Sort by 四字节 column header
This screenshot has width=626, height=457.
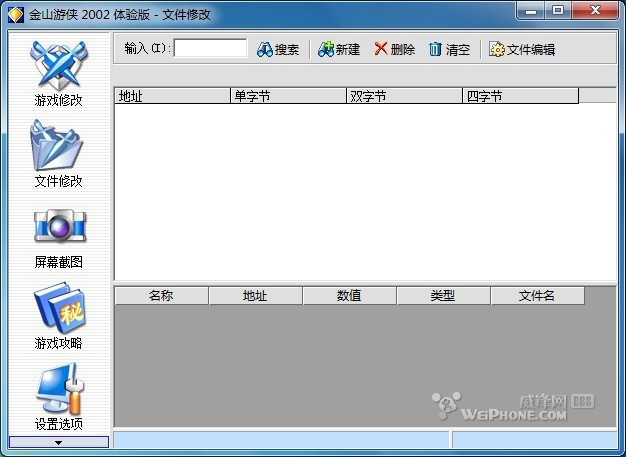click(x=521, y=96)
